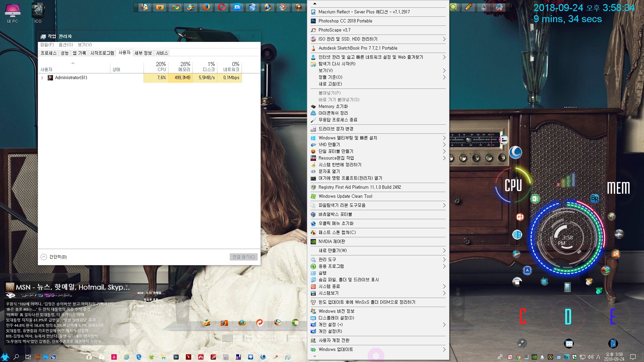Open the red C drive gadget

[523, 316]
